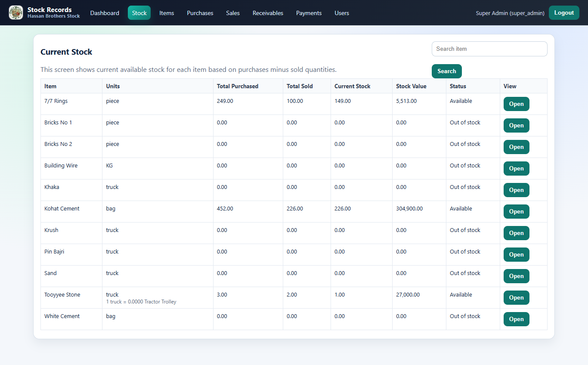Click the Super Admin user label
Image resolution: width=588 pixels, height=365 pixels.
coord(510,13)
